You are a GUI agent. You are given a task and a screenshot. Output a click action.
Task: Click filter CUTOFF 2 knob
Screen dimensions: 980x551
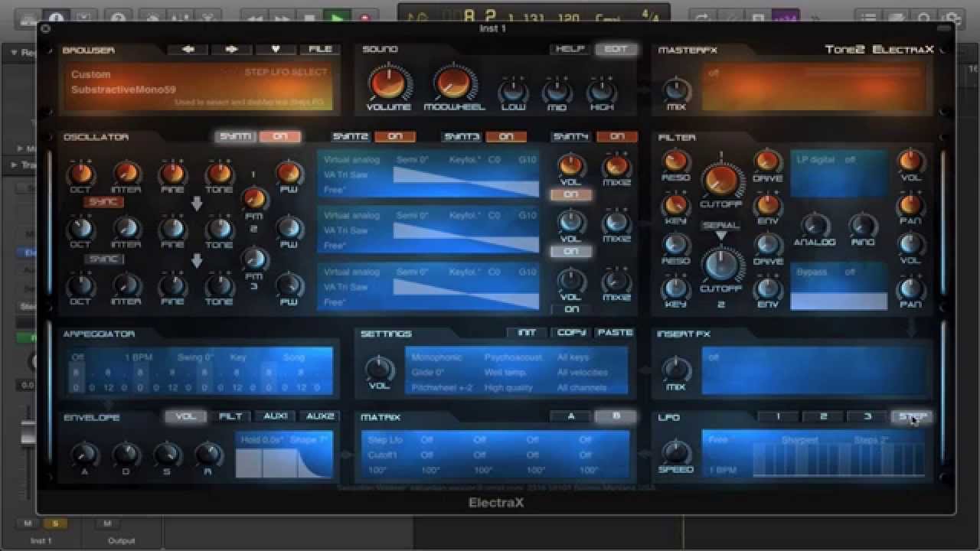coord(720,265)
